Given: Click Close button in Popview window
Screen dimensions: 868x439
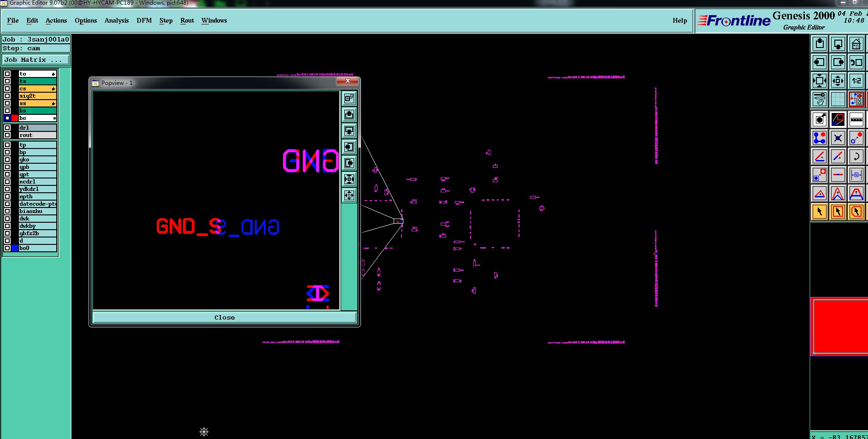Looking at the screenshot, I should (224, 317).
